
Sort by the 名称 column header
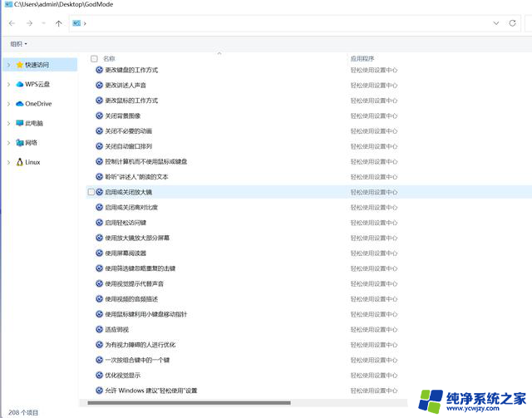click(x=109, y=59)
